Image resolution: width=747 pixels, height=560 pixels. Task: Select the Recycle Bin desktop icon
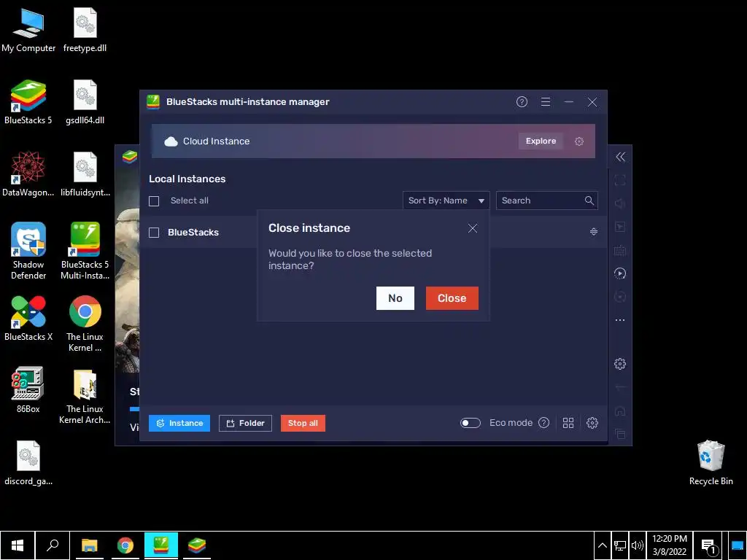pyautogui.click(x=711, y=462)
